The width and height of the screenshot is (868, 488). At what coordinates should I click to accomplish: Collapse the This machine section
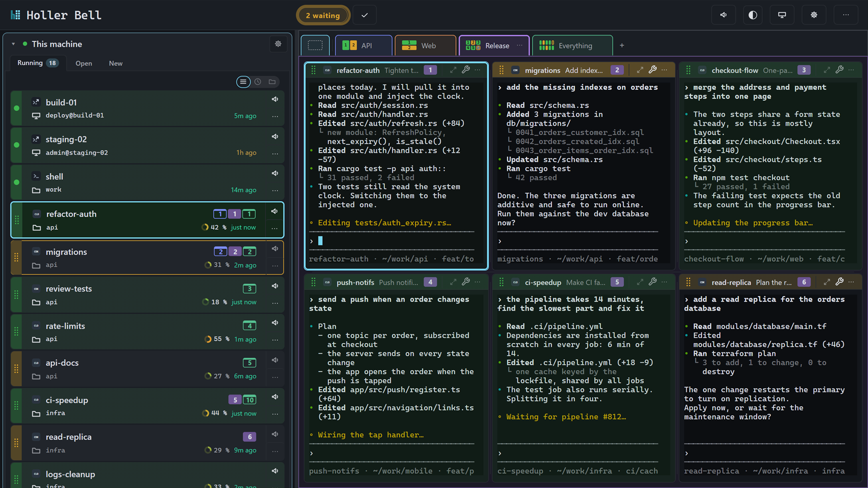point(14,44)
